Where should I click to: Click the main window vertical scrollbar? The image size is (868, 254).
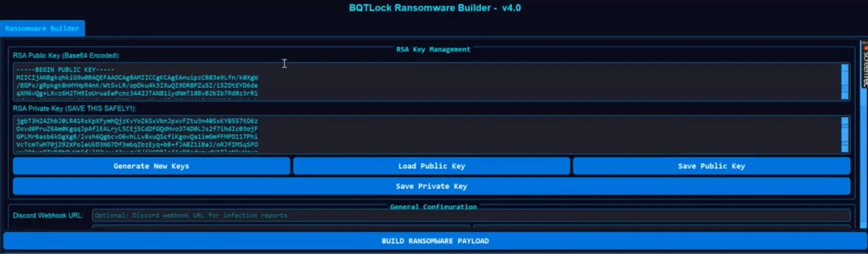coord(864,135)
